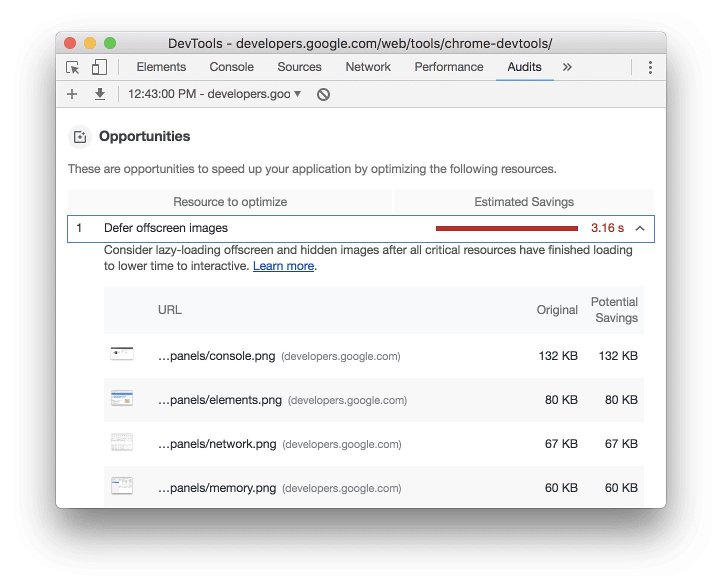
Task: Open the DevTools customize menu via three-dot icon
Action: point(650,67)
